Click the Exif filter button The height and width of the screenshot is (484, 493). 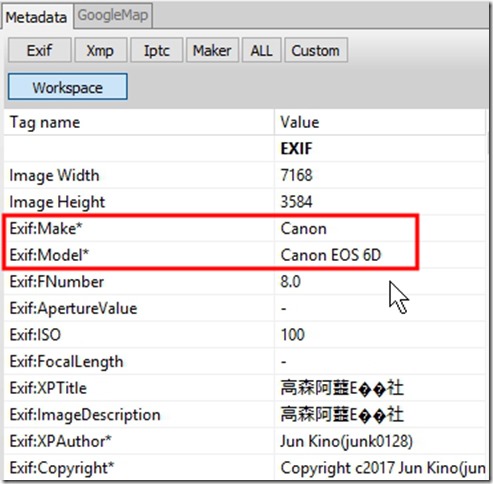coord(40,51)
